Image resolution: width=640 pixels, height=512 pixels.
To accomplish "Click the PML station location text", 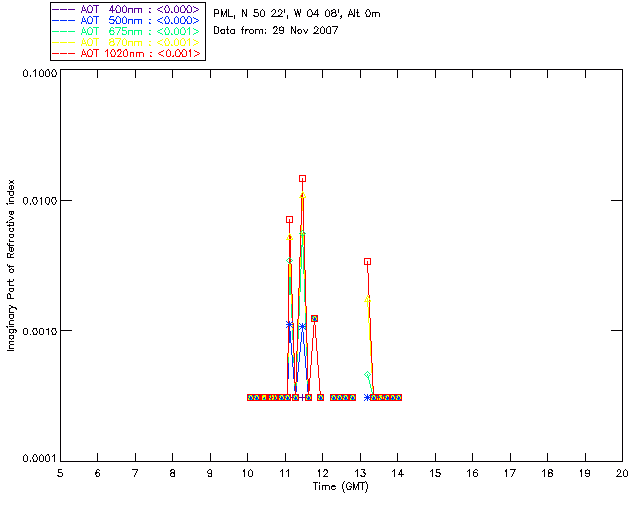I will click(297, 14).
